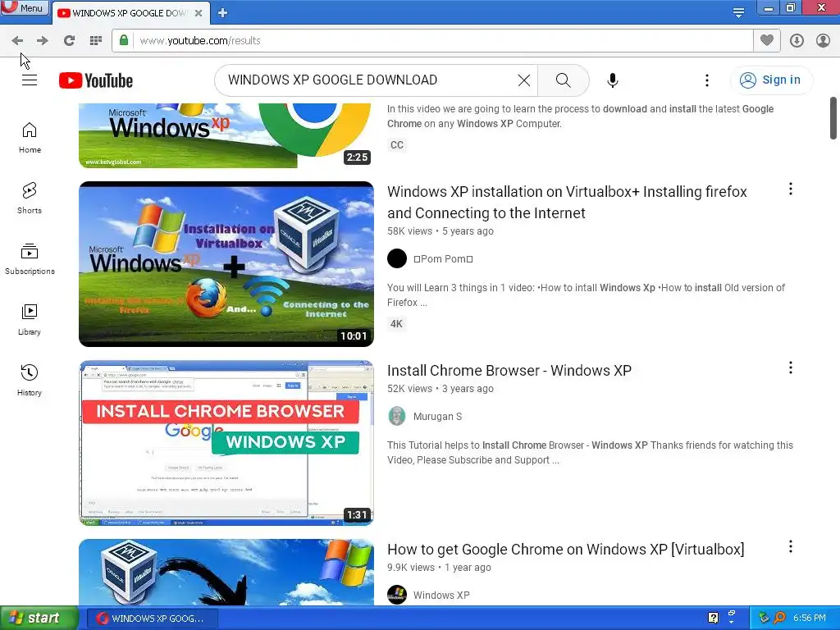Open the Opera account profile icon

tap(823, 40)
